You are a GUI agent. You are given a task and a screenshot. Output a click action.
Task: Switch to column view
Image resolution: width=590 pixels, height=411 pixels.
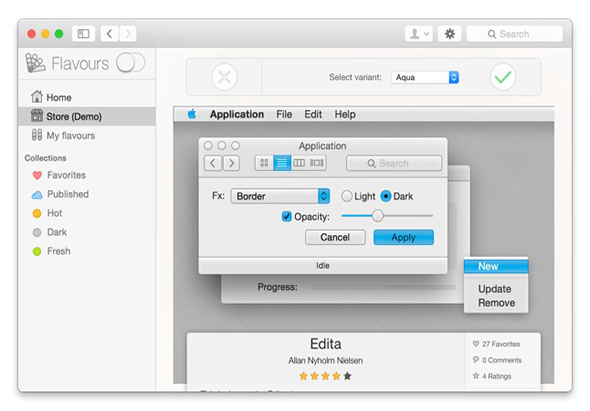click(x=299, y=163)
